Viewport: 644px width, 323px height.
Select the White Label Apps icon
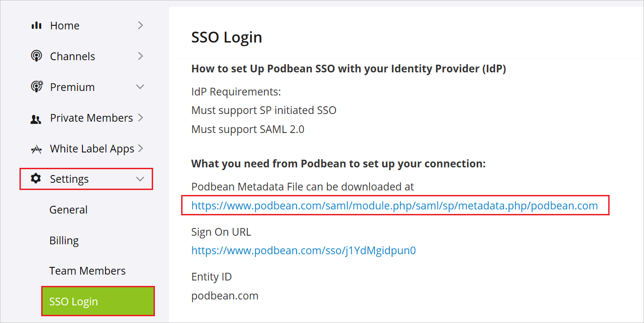click(36, 148)
